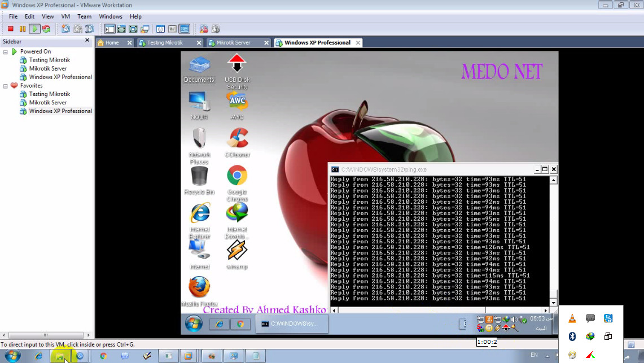
Task: Click the Replay toolbar icon
Action: [x=216, y=29]
